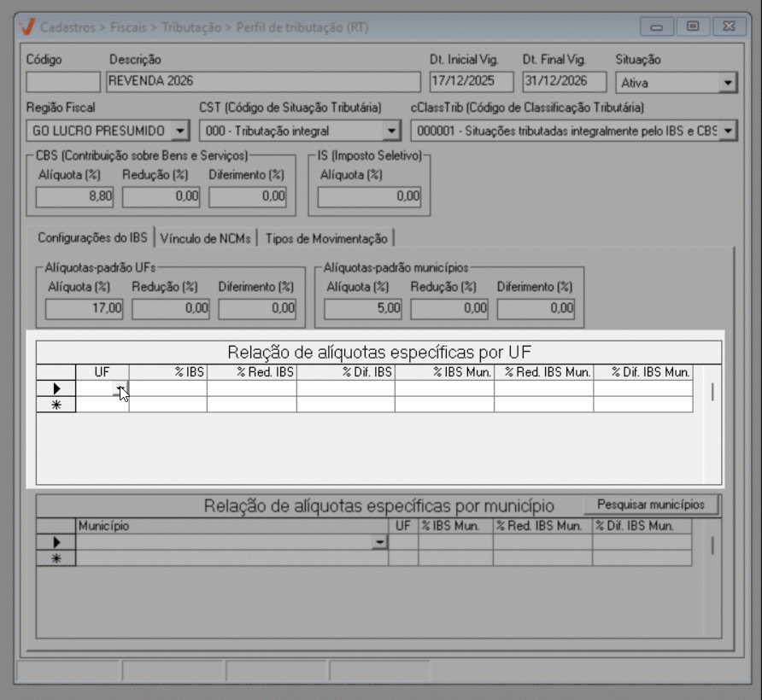Open the Tipos de Movimentação tab
762x700 pixels.
coord(326,238)
